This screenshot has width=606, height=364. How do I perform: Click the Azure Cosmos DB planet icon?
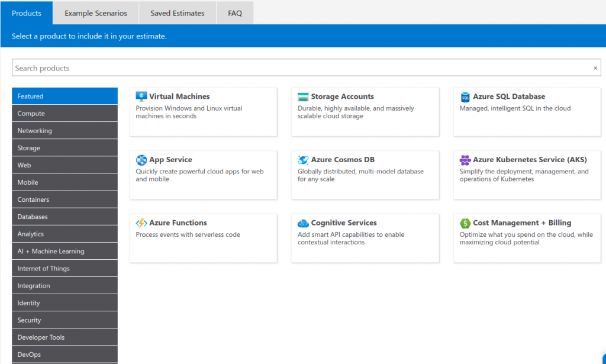tap(303, 160)
